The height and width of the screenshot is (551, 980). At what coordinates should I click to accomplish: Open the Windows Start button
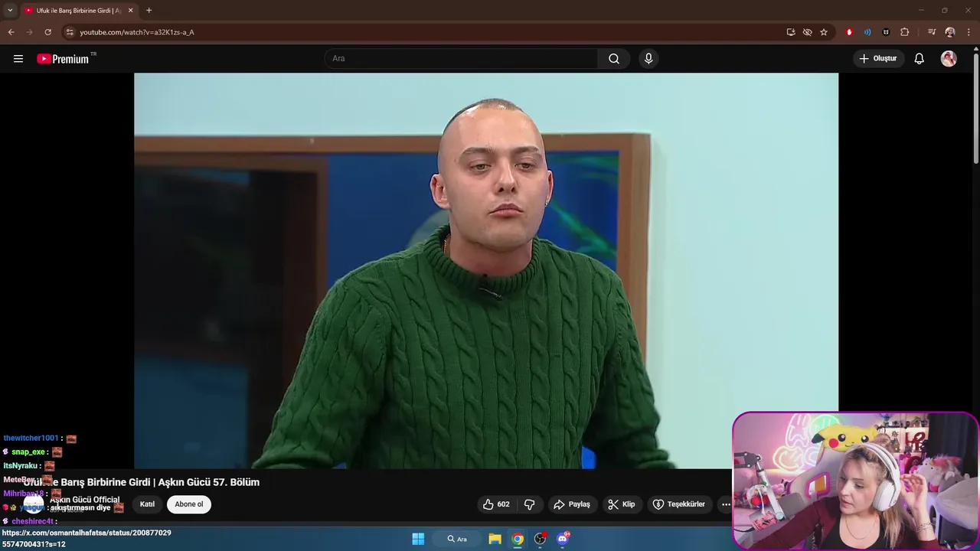[x=418, y=539]
